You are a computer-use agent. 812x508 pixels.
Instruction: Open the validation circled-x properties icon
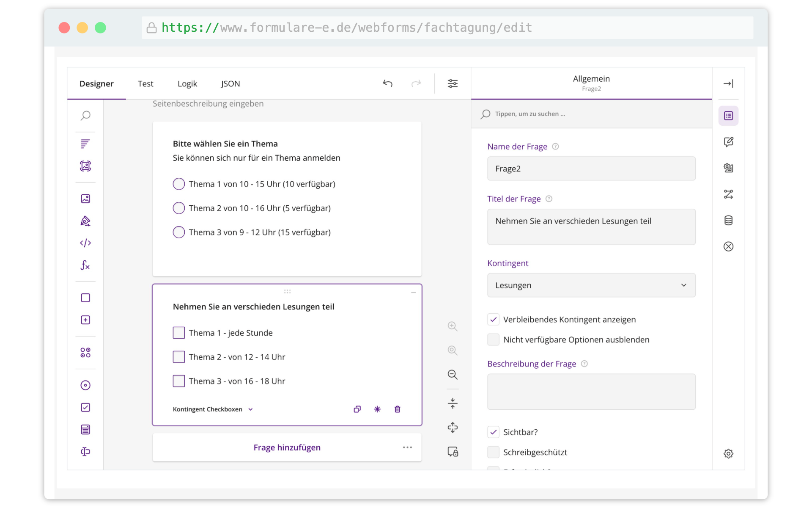pyautogui.click(x=728, y=246)
